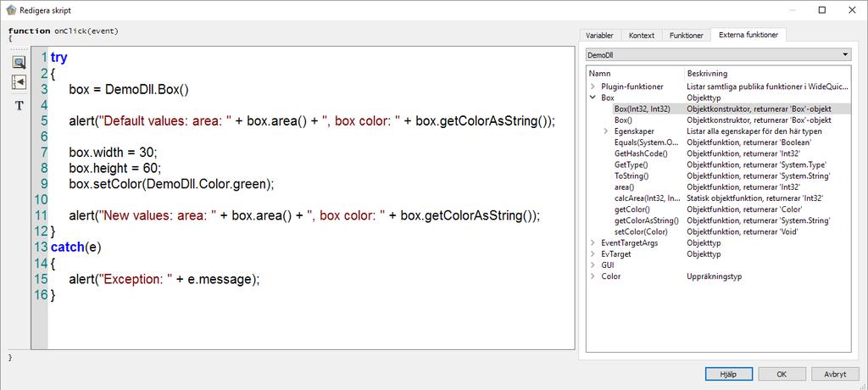Switch to the Kontext tab
Image resolution: width=868 pixels, height=390 pixels.
642,35
